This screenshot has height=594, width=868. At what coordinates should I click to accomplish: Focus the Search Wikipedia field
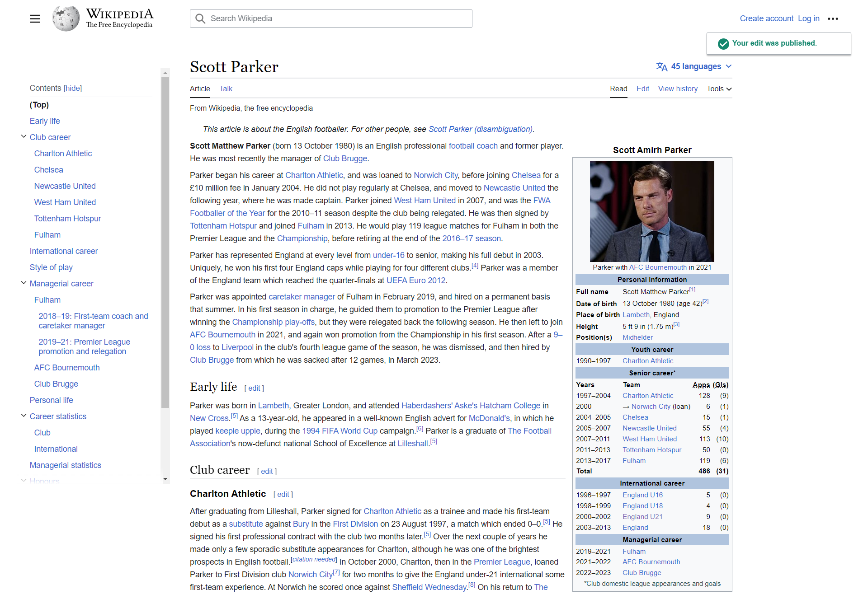click(x=331, y=19)
